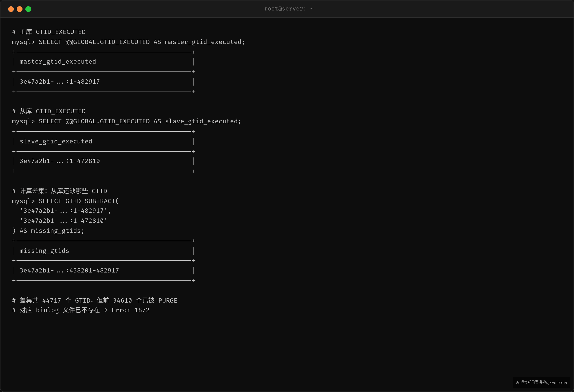The width and height of the screenshot is (574, 392).
Task: Click the 主库 GTID_EXECUTED comment line
Action: [49, 32]
